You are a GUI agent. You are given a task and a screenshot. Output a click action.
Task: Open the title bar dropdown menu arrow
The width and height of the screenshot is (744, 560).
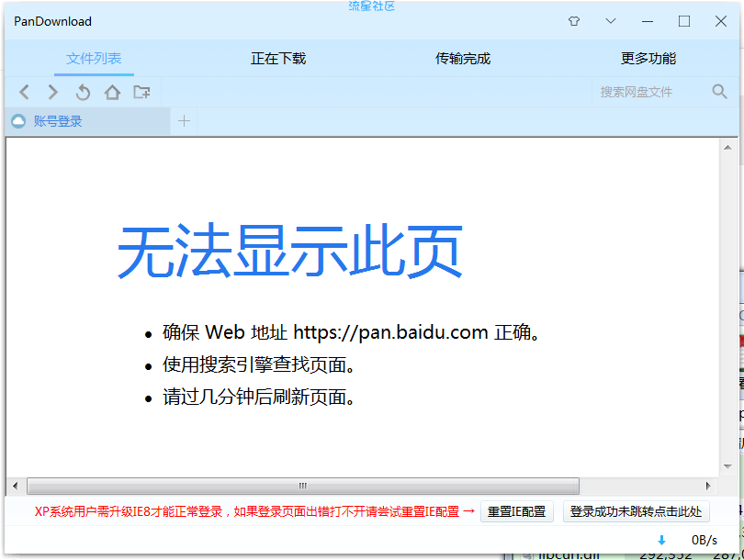pos(611,21)
